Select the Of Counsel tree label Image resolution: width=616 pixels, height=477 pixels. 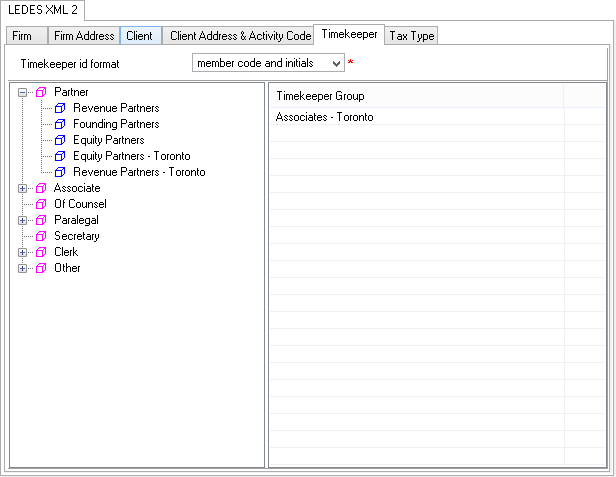coord(80,204)
